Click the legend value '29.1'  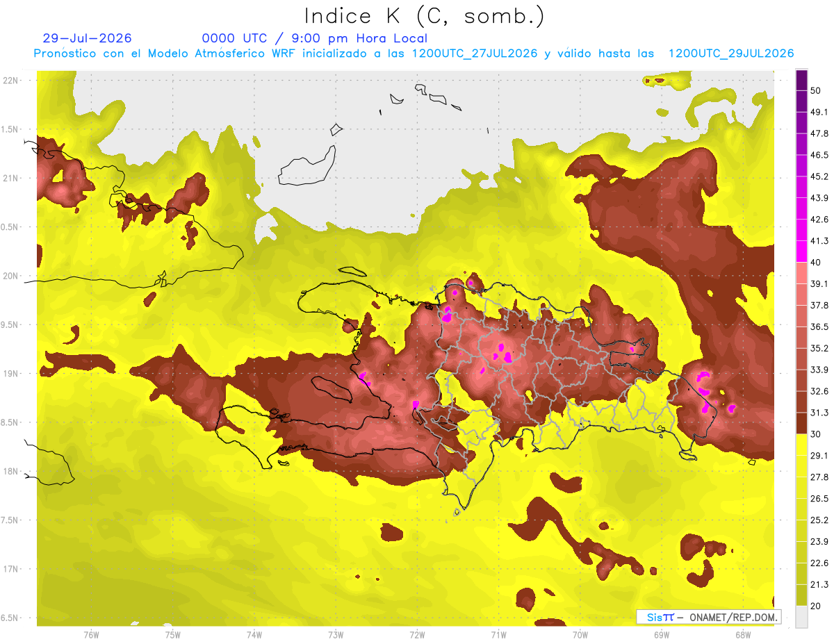click(819, 456)
